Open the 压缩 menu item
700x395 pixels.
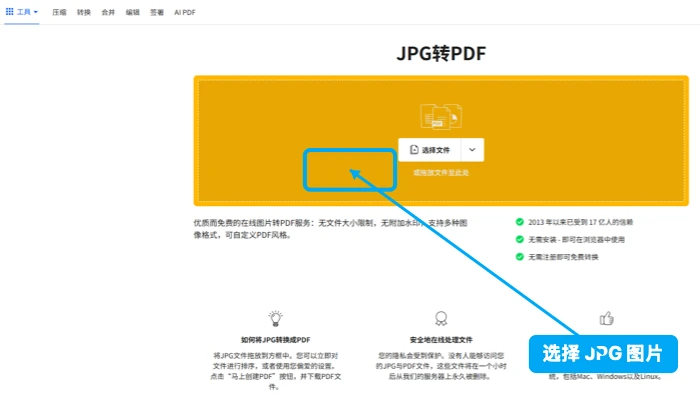[x=59, y=12]
